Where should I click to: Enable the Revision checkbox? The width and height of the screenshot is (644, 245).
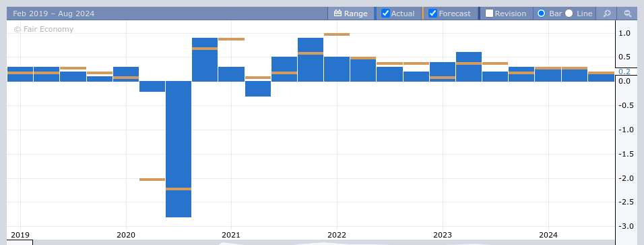tap(489, 13)
